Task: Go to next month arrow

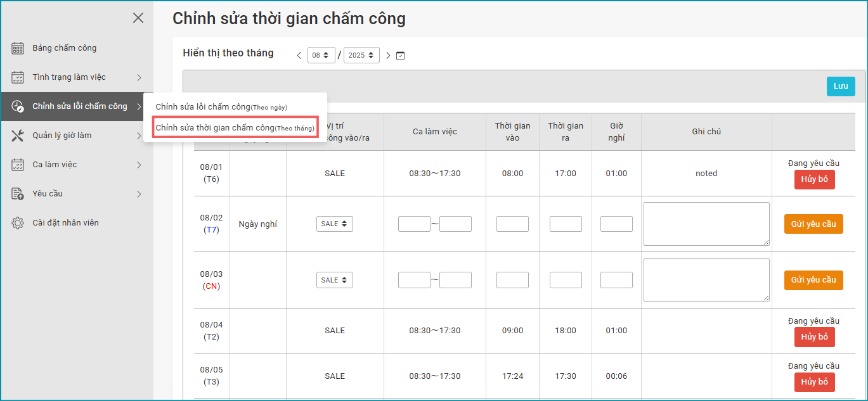Action: (x=388, y=56)
